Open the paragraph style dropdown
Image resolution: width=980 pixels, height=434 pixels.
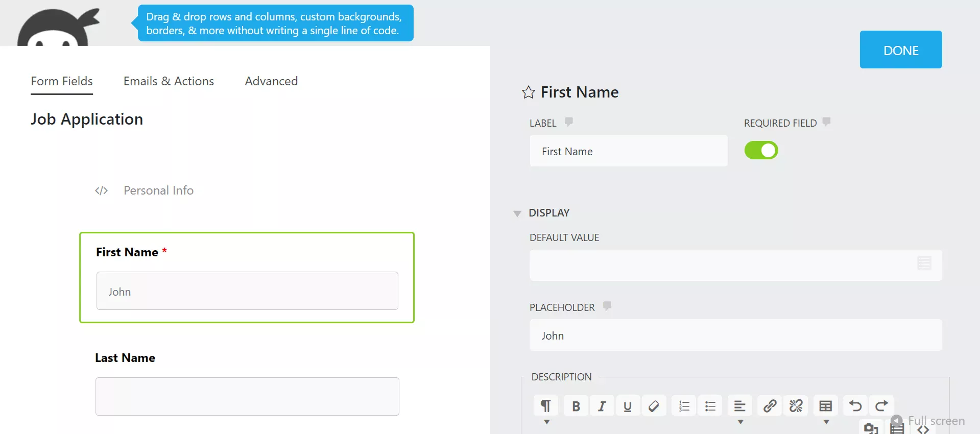click(x=546, y=422)
